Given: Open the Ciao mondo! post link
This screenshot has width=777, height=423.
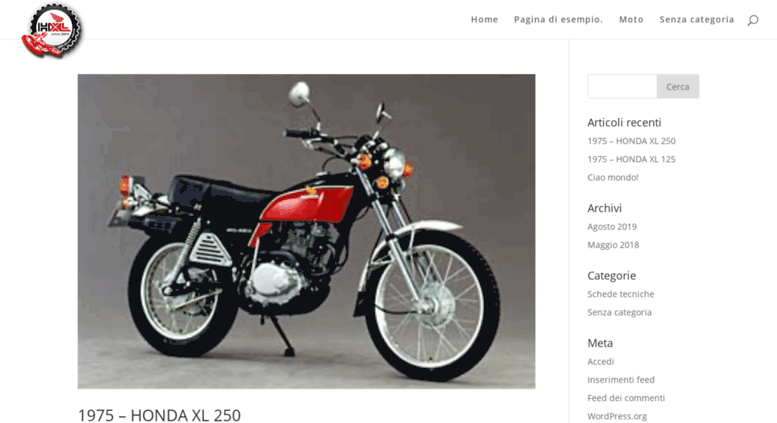Looking at the screenshot, I should pos(613,177).
